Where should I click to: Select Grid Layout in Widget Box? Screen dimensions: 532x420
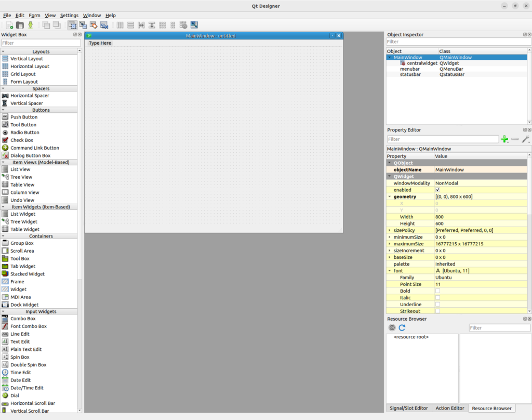(x=23, y=74)
